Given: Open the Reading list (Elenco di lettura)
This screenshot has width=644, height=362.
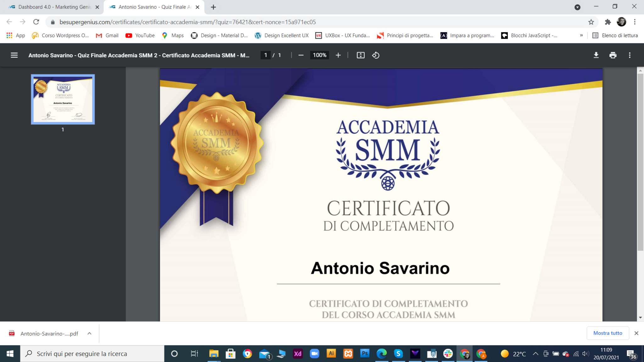Looking at the screenshot, I should click(615, 36).
